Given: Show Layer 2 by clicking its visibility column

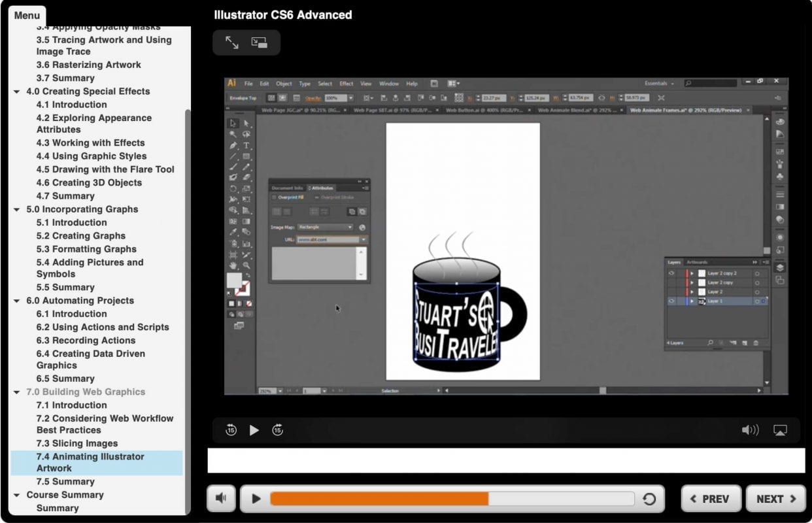Looking at the screenshot, I should pyautogui.click(x=671, y=292).
